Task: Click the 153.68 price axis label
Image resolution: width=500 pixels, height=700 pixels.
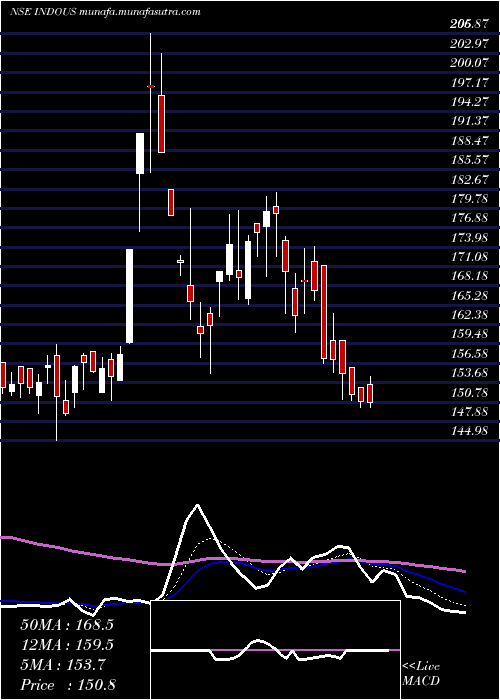Action: 469,373
